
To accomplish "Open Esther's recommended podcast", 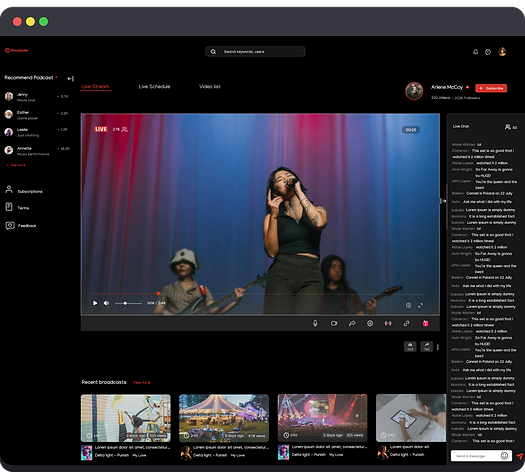I will 36,114.
